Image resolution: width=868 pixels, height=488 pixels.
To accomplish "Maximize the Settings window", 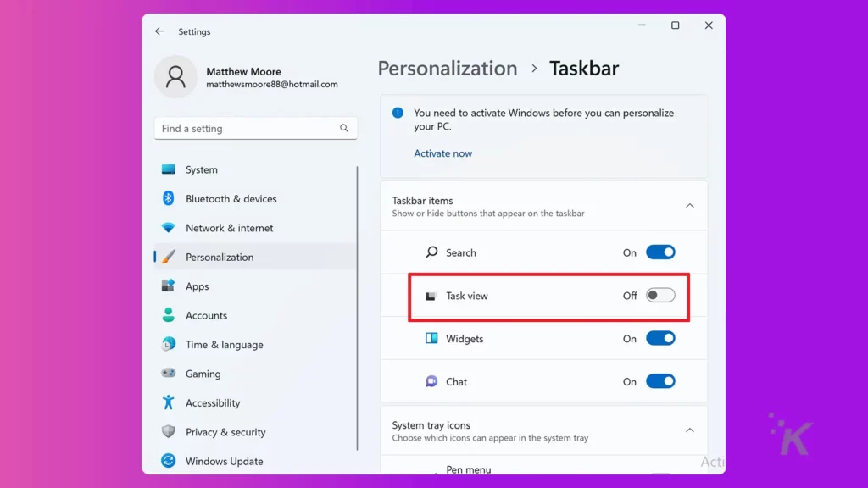I will (x=676, y=25).
